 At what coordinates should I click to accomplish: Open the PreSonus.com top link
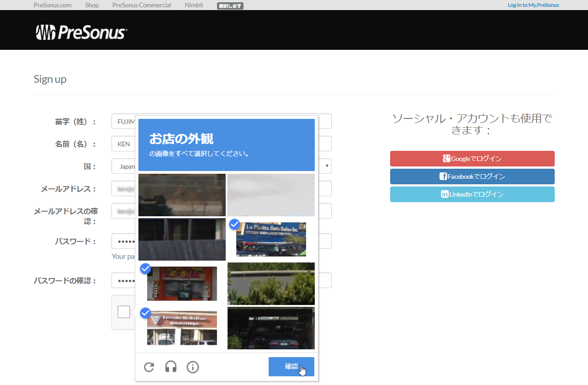pos(53,5)
